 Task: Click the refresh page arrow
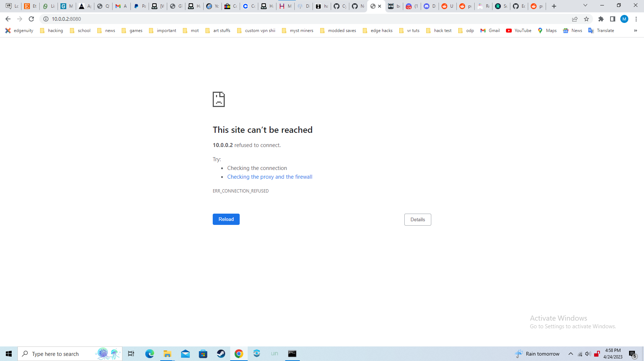[x=31, y=19]
